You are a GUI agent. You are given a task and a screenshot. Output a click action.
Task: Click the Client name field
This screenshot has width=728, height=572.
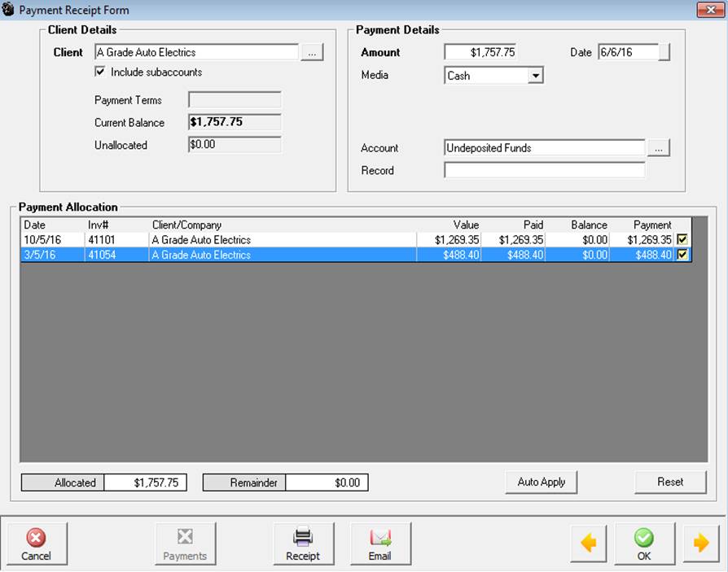(x=196, y=52)
